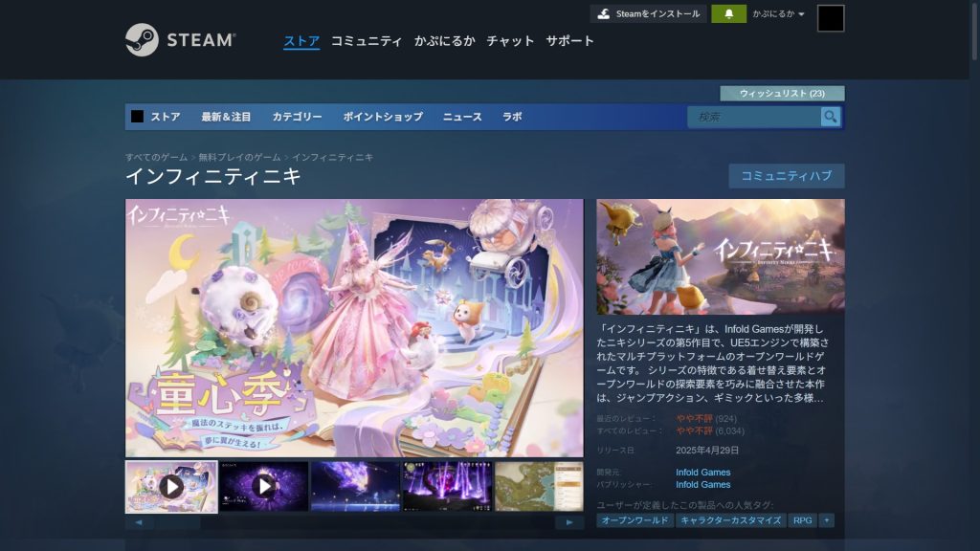
Task: Open the user avatar in header
Action: 831,18
